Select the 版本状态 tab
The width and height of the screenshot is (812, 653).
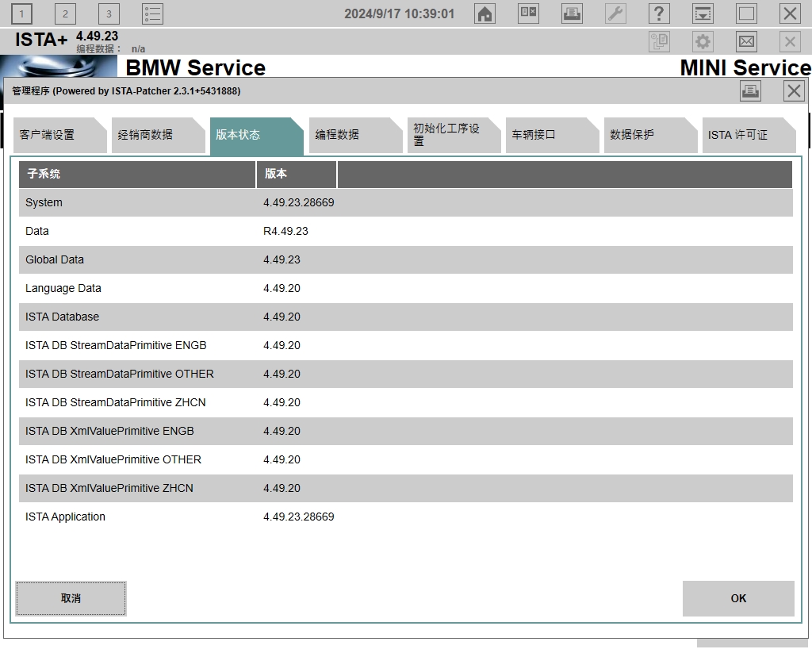257,136
